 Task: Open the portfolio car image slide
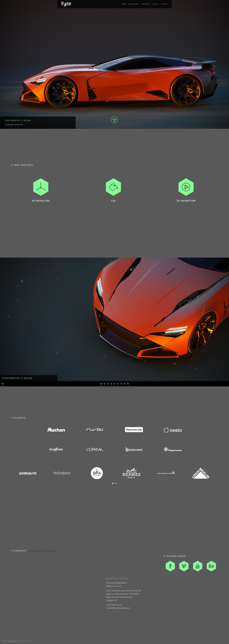114,319
